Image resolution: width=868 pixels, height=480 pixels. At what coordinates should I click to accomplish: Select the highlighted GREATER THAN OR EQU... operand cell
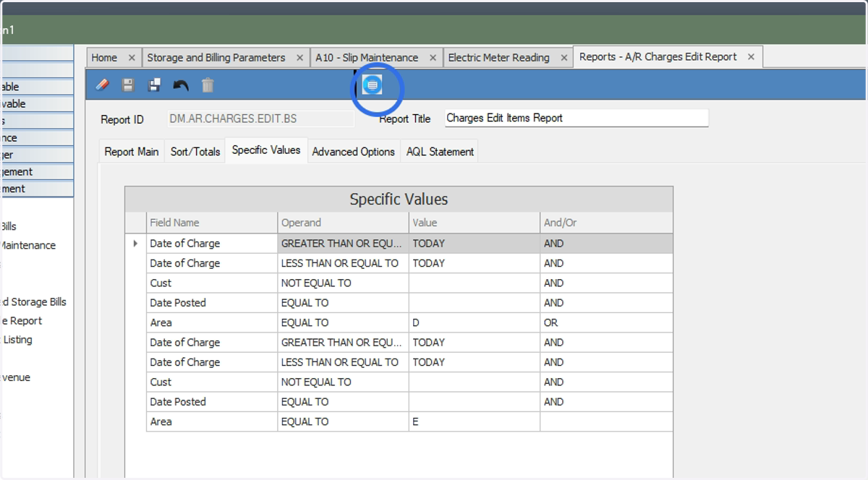(x=343, y=244)
